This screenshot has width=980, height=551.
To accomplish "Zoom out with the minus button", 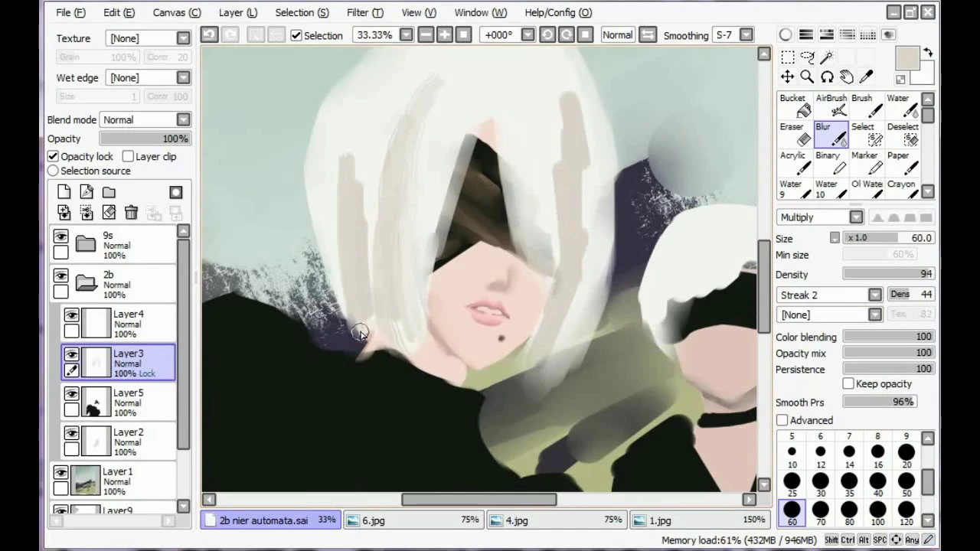I will pos(426,34).
